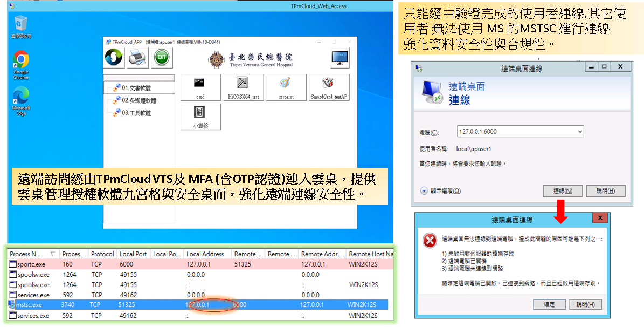Launch the cmd application tile
The width and height of the screenshot is (644, 327).
pyautogui.click(x=200, y=87)
